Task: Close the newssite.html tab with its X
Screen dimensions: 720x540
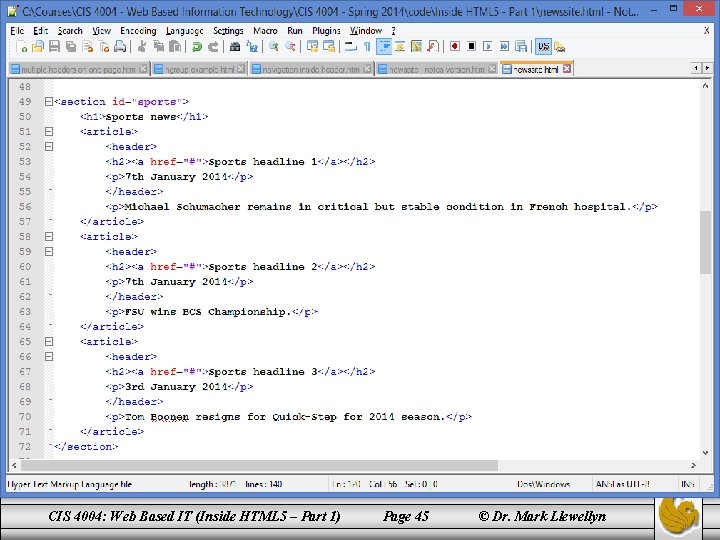Action: 567,68
